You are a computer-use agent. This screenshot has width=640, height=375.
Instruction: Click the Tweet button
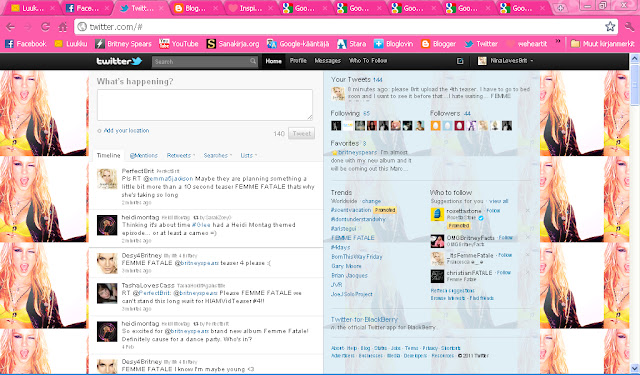click(302, 133)
